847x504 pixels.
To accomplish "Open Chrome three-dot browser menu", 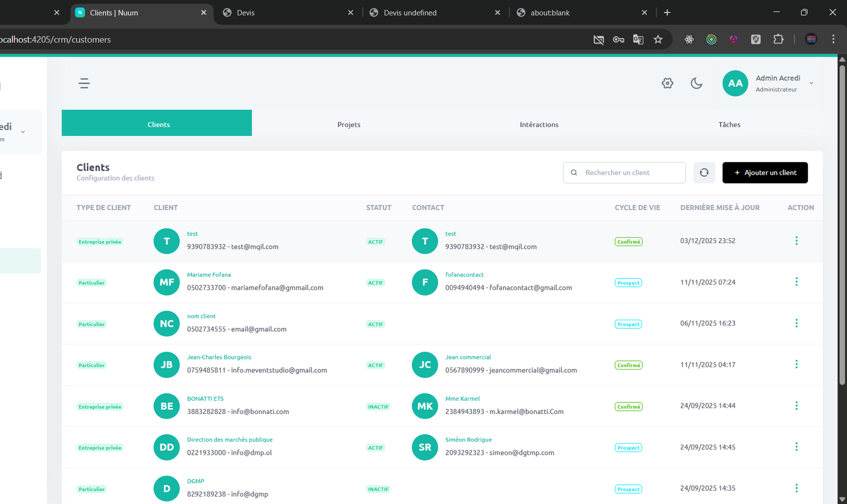I will coord(833,40).
